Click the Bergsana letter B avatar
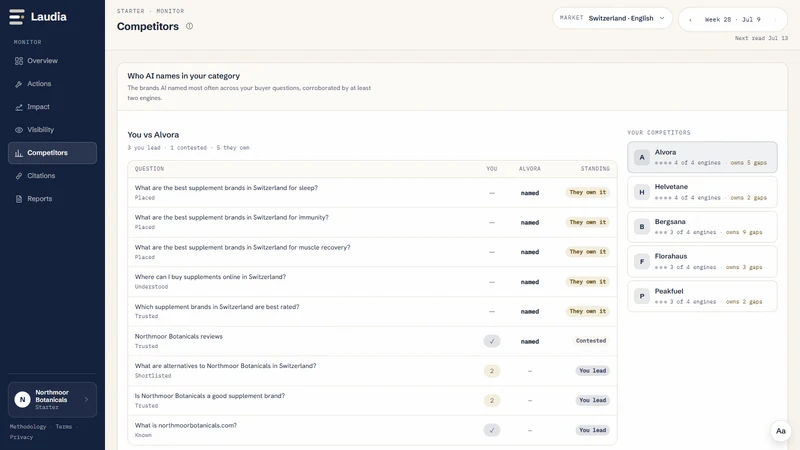This screenshot has height=450, width=800. pyautogui.click(x=642, y=227)
